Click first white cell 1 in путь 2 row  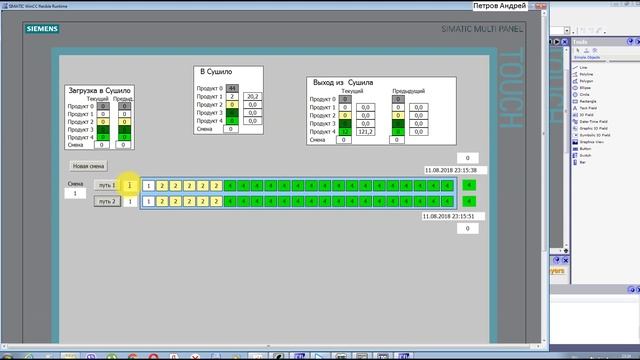pos(149,201)
